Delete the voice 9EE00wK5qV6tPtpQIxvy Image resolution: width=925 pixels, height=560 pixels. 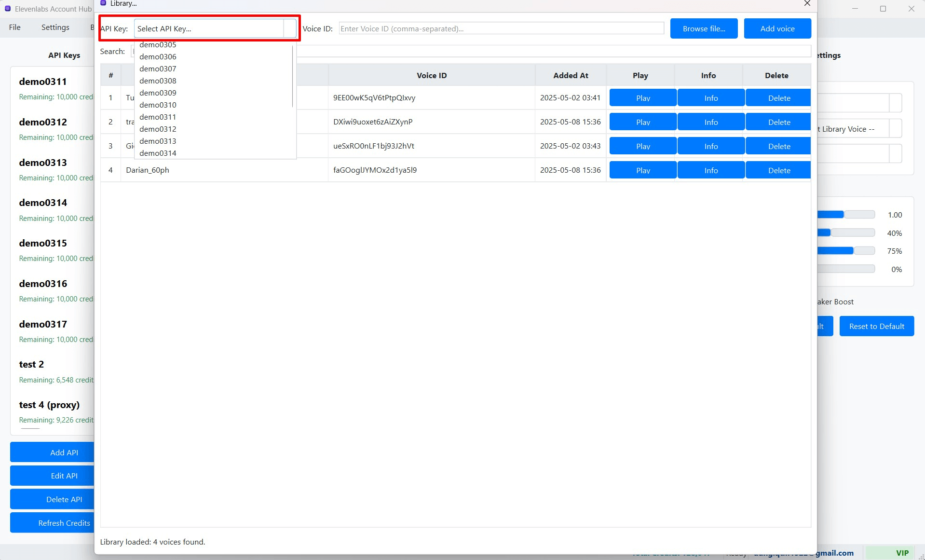click(778, 98)
